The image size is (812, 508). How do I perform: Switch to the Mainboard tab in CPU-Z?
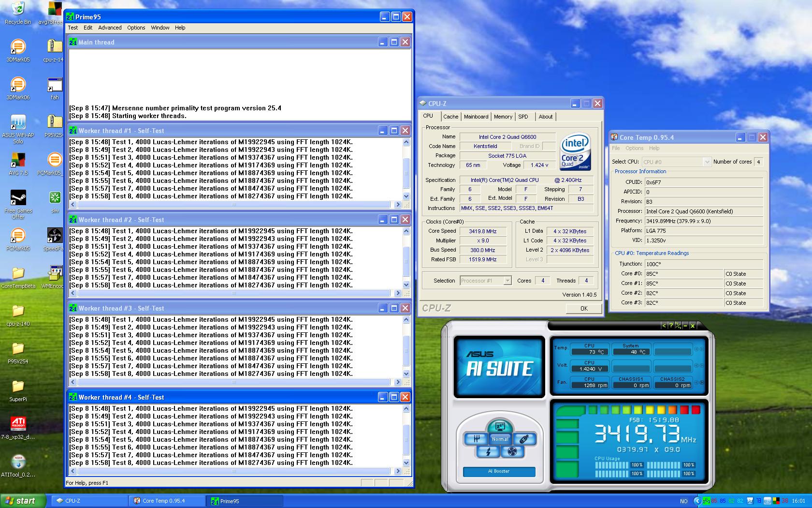click(476, 117)
